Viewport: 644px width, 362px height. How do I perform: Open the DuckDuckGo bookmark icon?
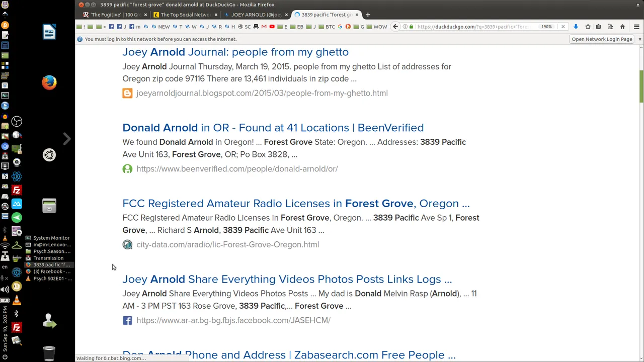click(x=348, y=27)
